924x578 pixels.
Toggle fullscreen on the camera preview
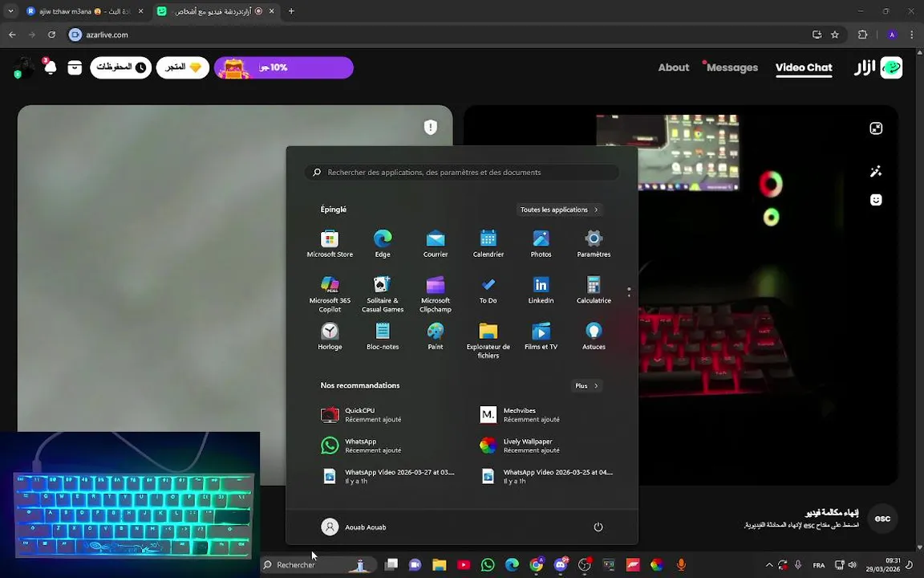pyautogui.click(x=876, y=128)
